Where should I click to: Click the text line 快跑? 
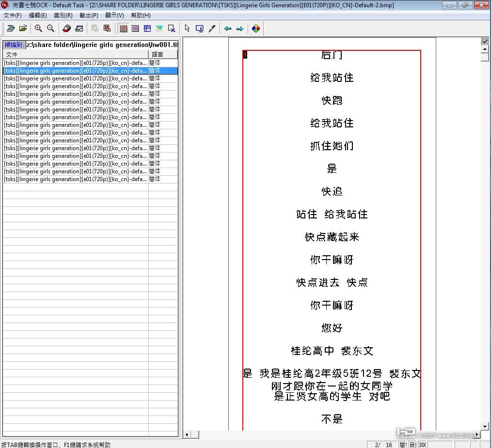332,100
